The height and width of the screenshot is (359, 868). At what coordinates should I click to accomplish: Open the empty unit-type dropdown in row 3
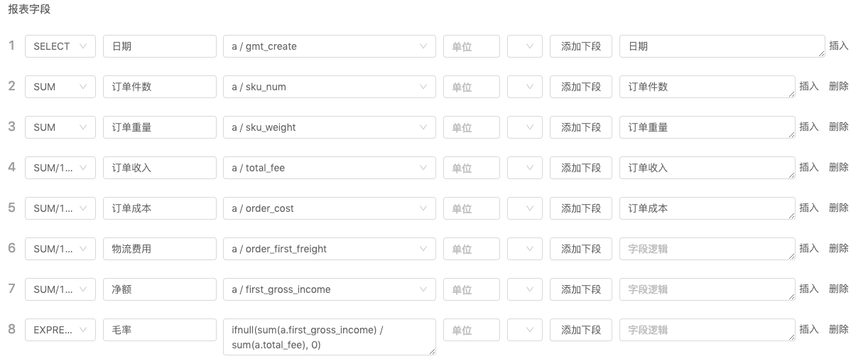tap(524, 127)
